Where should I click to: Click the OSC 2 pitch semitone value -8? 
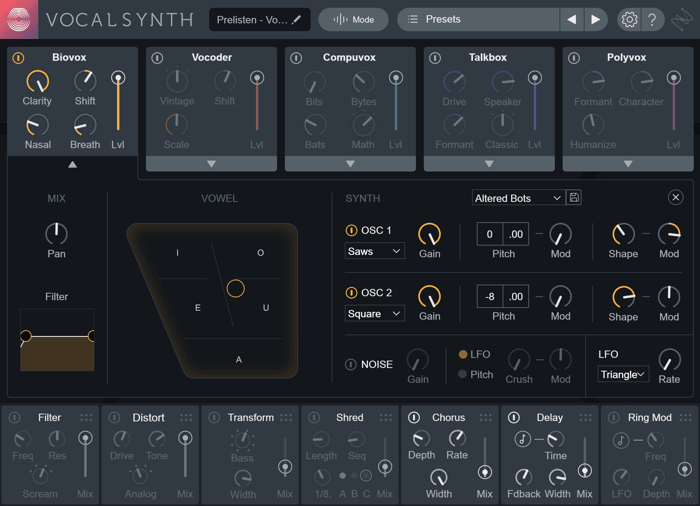(x=490, y=297)
